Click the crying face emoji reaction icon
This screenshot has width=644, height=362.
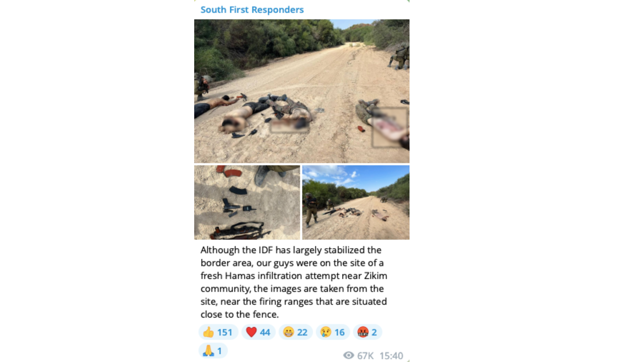[326, 332]
